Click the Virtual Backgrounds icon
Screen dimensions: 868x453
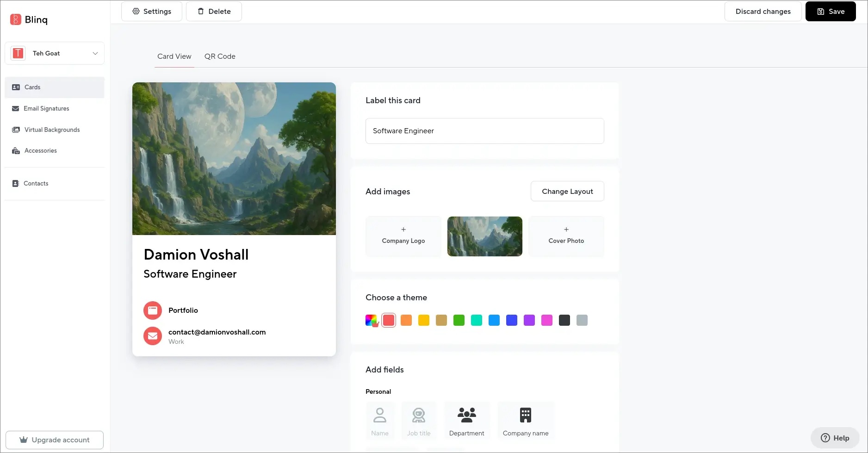point(16,130)
